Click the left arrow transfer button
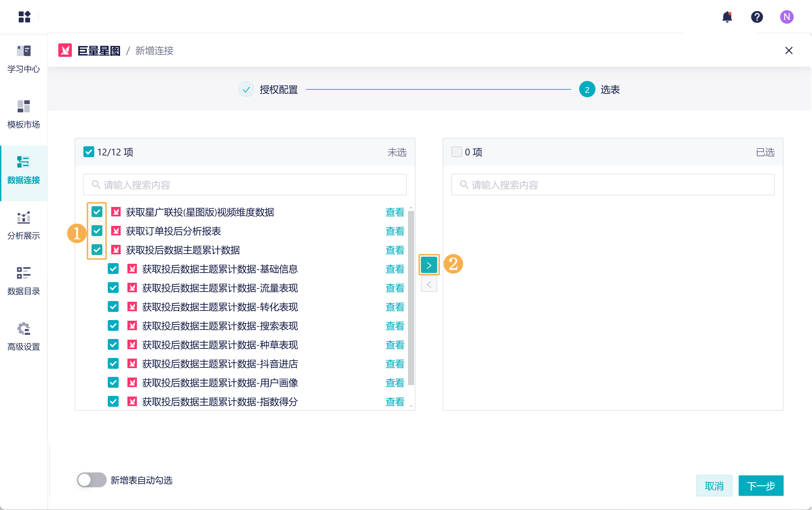This screenshot has height=510, width=812. pos(429,284)
